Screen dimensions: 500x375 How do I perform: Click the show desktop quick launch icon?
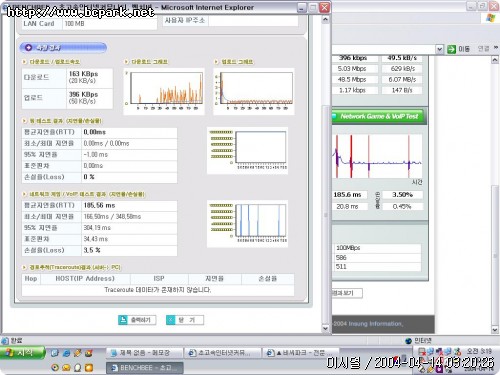[x=55, y=353]
